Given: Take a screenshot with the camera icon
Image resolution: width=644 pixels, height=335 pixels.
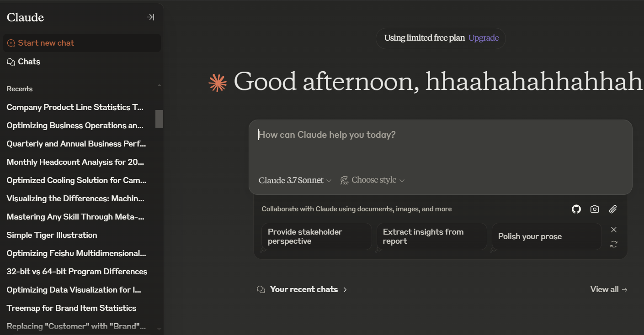Looking at the screenshot, I should click(x=595, y=209).
